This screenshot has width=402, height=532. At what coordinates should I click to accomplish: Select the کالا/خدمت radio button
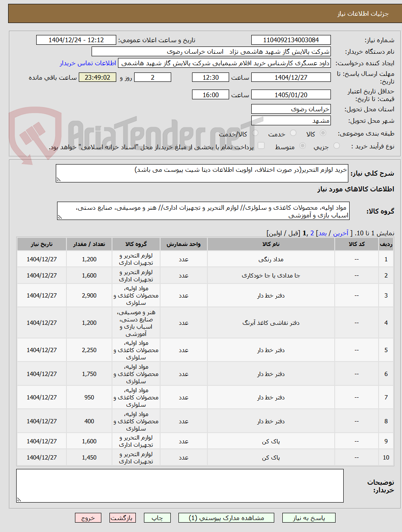pos(255,133)
